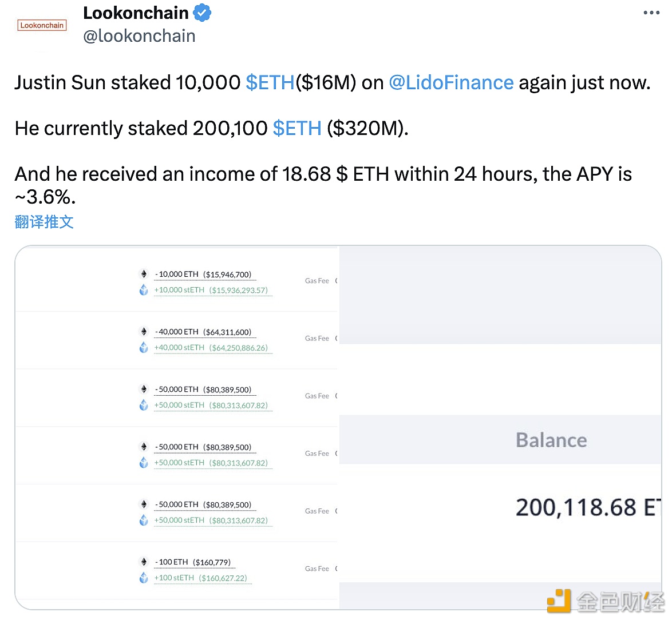This screenshot has width=672, height=620.
Task: Open the three-dot more options menu
Action: (651, 13)
